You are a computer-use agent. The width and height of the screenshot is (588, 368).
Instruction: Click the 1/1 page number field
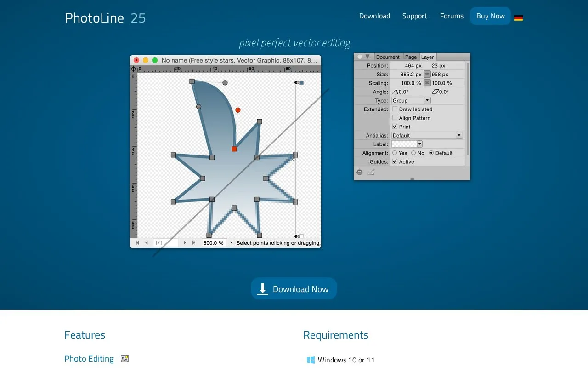pyautogui.click(x=165, y=243)
